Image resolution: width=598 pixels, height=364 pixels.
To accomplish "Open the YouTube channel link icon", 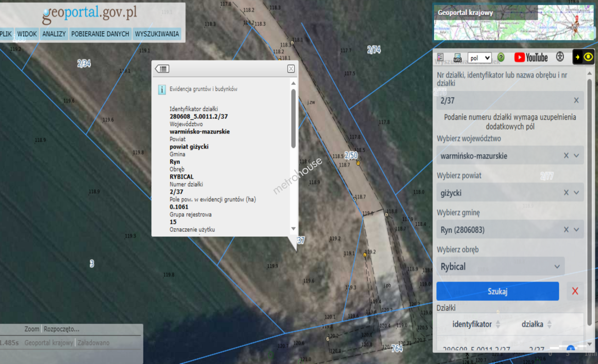I will (531, 58).
